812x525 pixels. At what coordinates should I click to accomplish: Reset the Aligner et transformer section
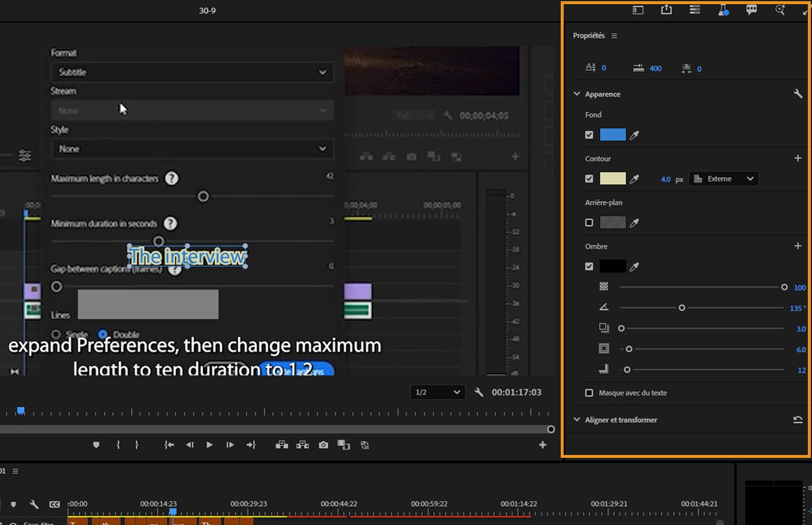click(798, 420)
